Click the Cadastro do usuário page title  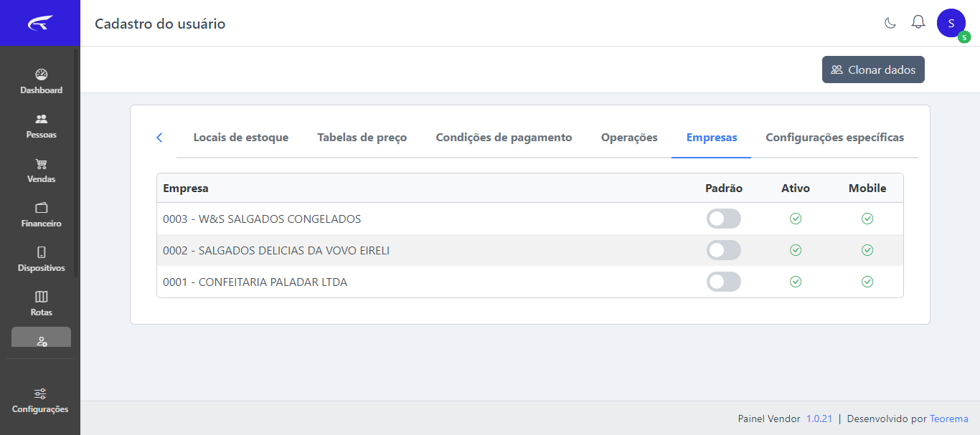(x=160, y=24)
